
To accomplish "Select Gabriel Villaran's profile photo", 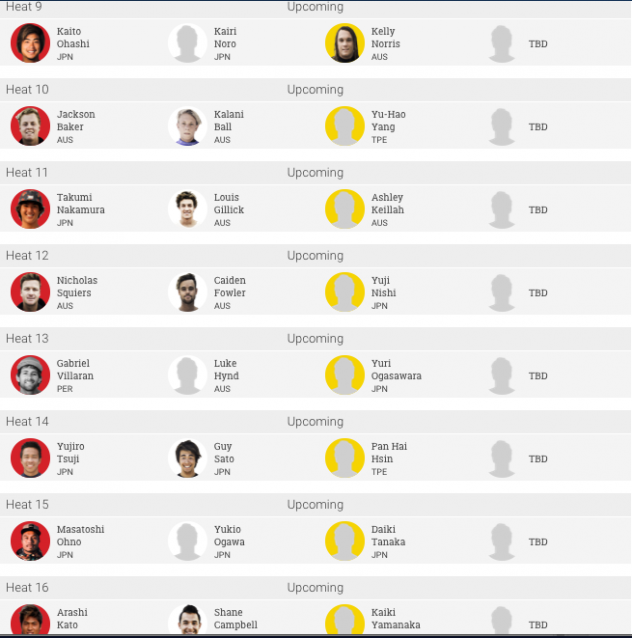I will point(30,375).
